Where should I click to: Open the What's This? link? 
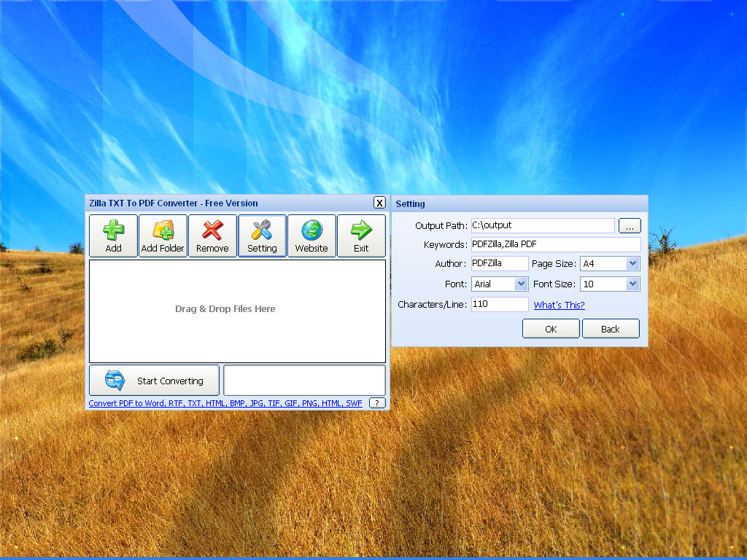[x=559, y=304]
